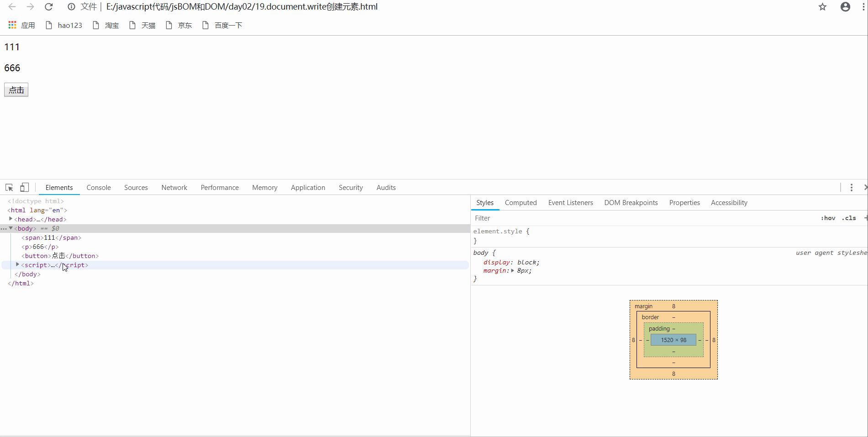Switch to the Sources tab
Viewport: 868px width, 437px height.
click(136, 188)
